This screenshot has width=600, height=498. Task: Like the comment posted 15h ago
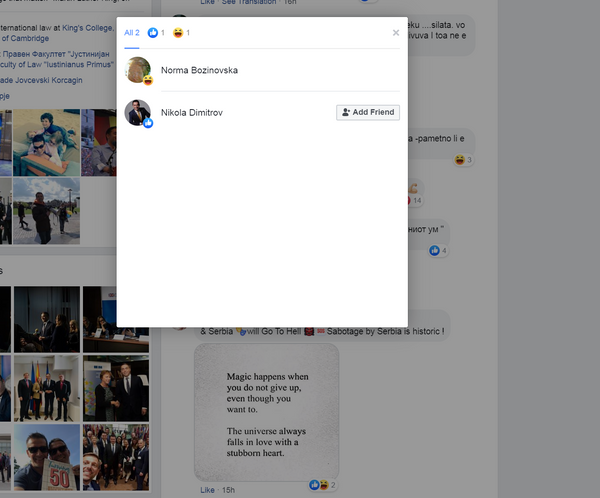(207, 490)
